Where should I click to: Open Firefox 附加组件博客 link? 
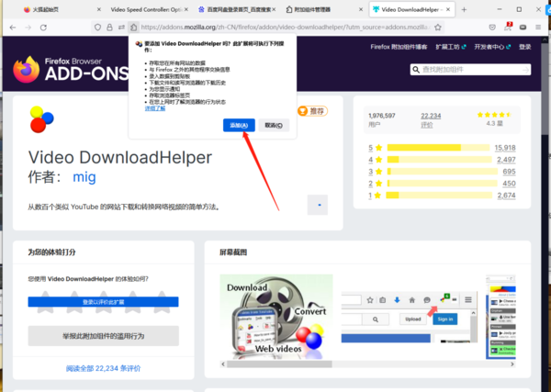click(x=399, y=47)
